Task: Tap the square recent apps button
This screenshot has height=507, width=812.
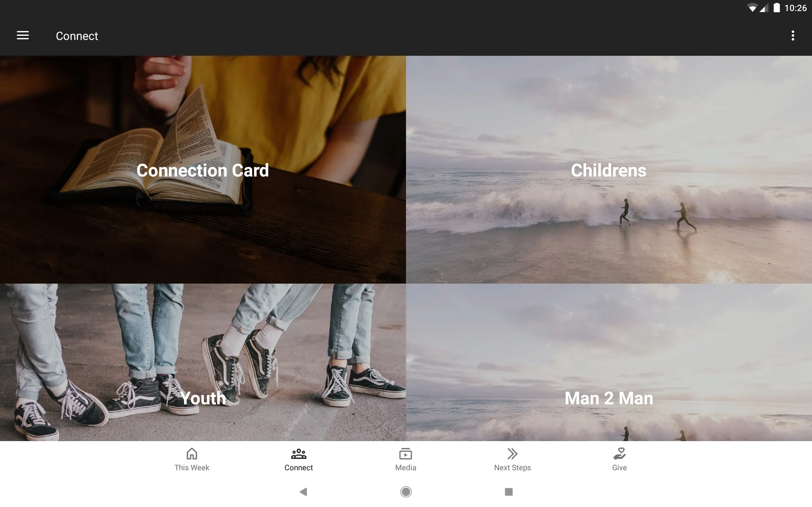Action: 507,491
